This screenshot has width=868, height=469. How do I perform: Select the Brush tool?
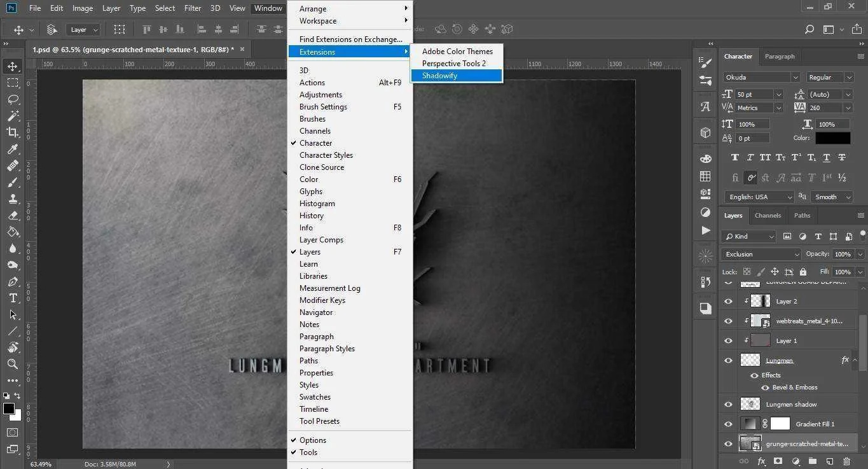tap(13, 182)
